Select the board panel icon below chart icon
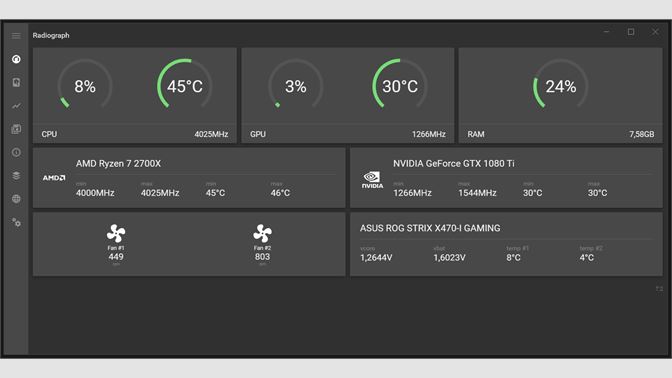Screen dimensions: 672x378 pos(16,129)
